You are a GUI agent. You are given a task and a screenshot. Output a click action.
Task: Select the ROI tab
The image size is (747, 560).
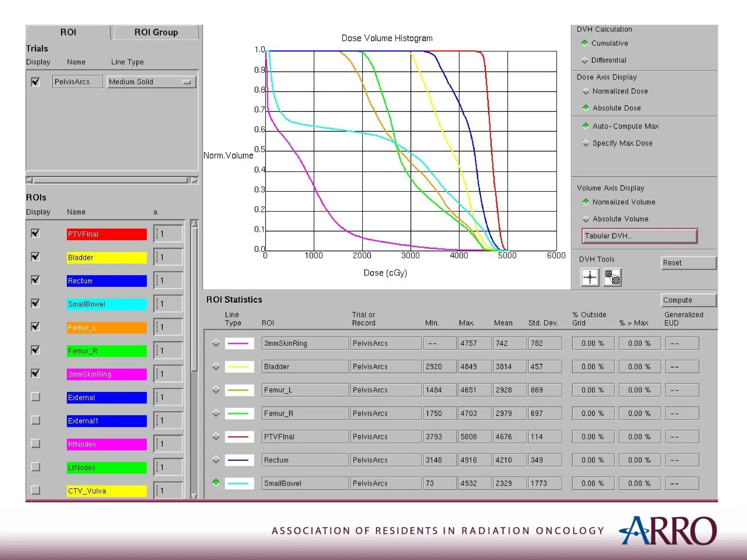click(68, 32)
